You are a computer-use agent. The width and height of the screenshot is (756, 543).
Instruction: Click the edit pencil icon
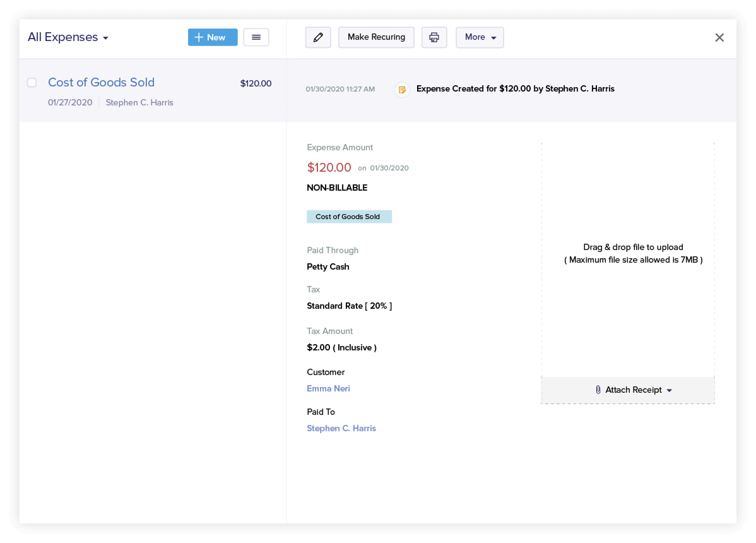click(x=318, y=37)
